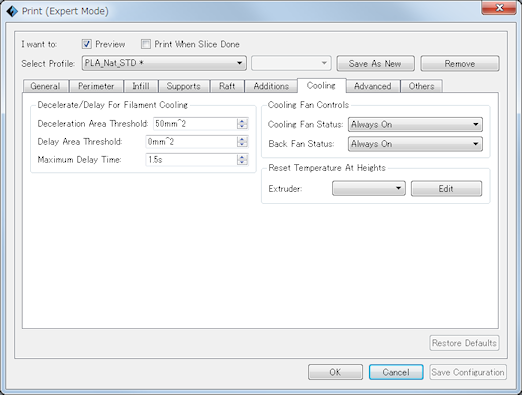Click the OK button
The height and width of the screenshot is (395, 522).
pos(335,372)
